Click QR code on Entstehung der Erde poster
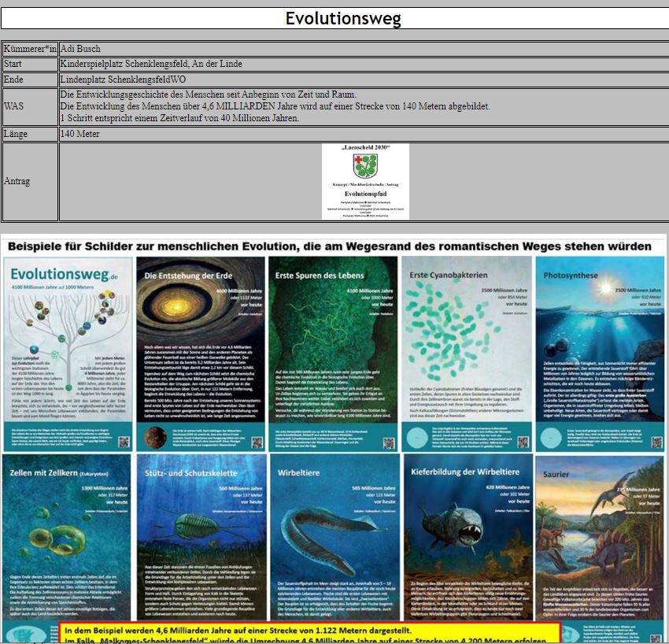Viewport: 669px width, 644px height. pos(256,442)
